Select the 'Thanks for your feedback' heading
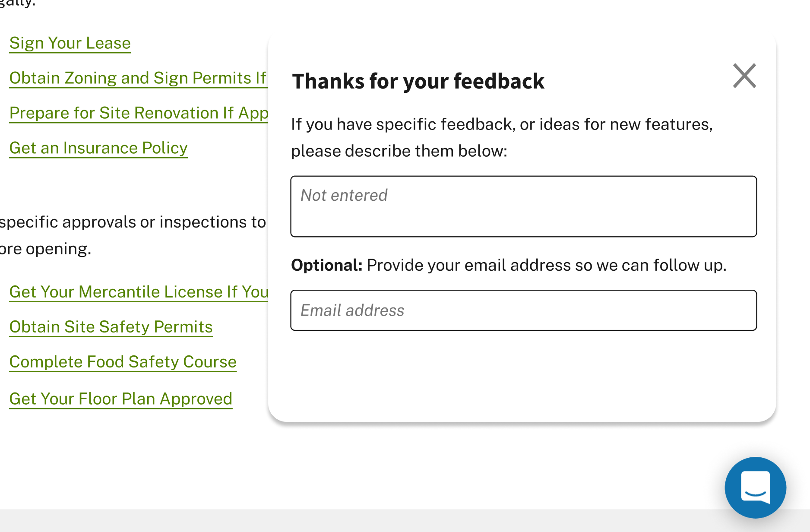Viewport: 810px width, 532px height. [x=418, y=81]
